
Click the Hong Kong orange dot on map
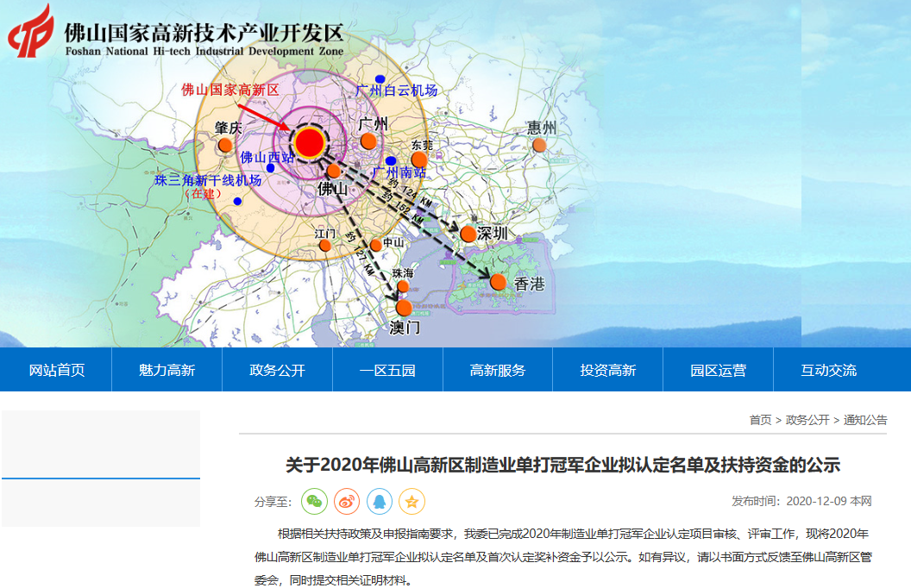(498, 282)
